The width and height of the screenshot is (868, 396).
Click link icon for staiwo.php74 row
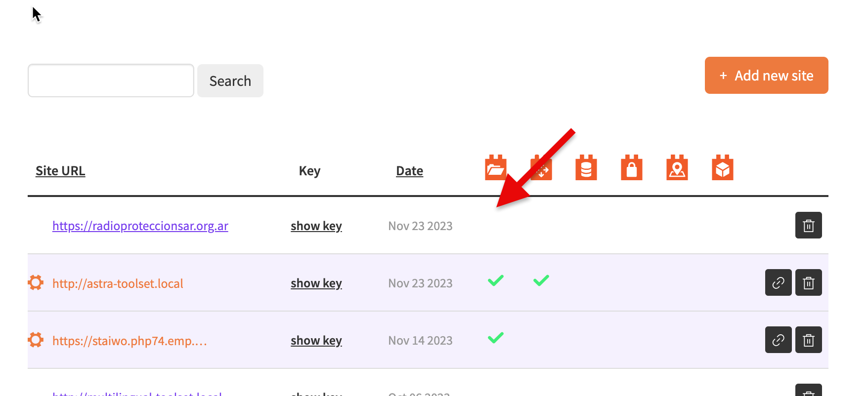pyautogui.click(x=779, y=340)
